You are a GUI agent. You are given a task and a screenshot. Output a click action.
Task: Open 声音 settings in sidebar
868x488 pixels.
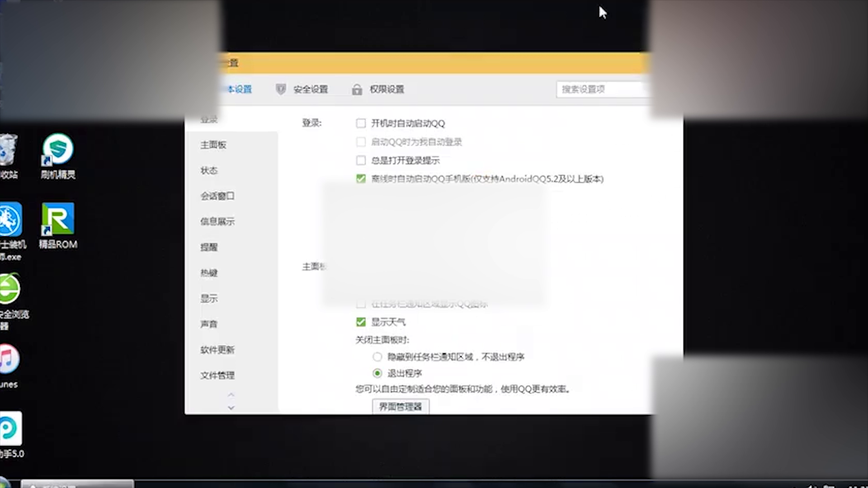click(209, 324)
